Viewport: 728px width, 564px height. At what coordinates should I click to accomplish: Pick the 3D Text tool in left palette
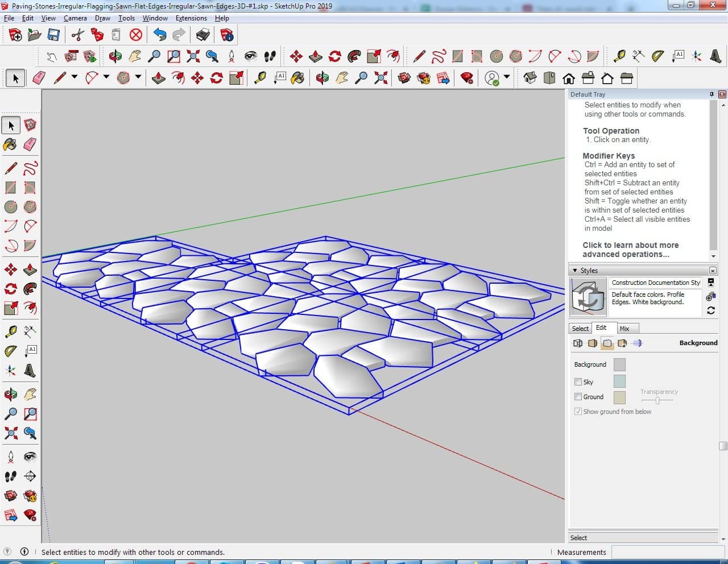click(x=30, y=371)
